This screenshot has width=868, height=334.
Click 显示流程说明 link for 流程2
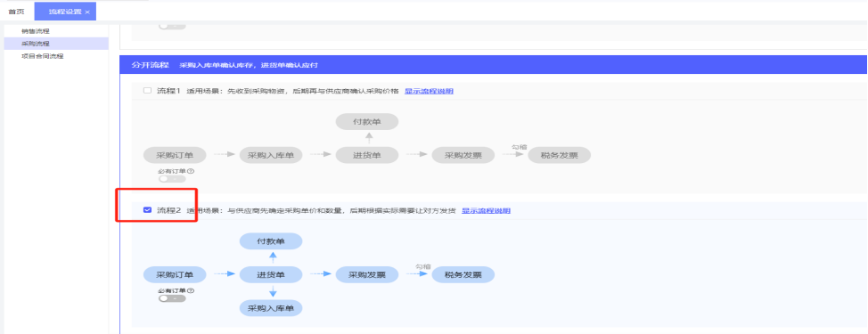[x=486, y=211]
